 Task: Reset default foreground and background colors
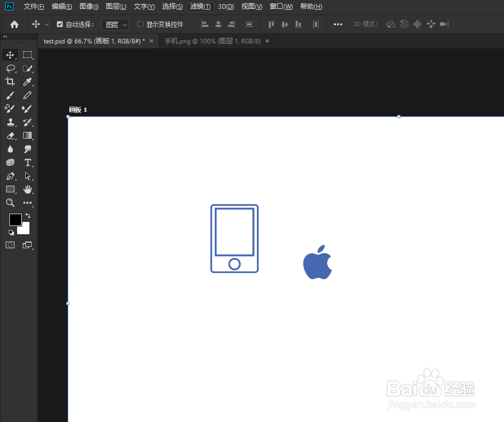coord(11,233)
